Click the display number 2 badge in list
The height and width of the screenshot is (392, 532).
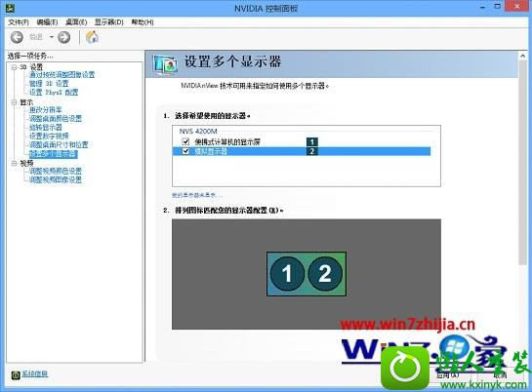tap(312, 151)
